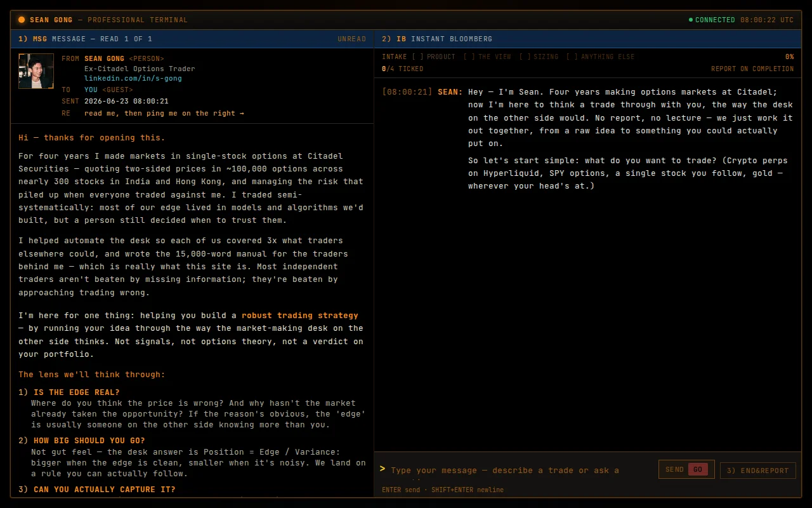Select the 1) MSG message panel tab
812x508 pixels.
192,39
